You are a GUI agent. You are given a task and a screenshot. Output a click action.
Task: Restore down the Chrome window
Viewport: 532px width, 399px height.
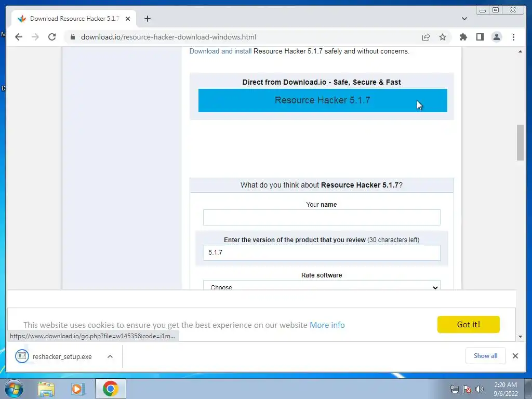click(x=496, y=10)
